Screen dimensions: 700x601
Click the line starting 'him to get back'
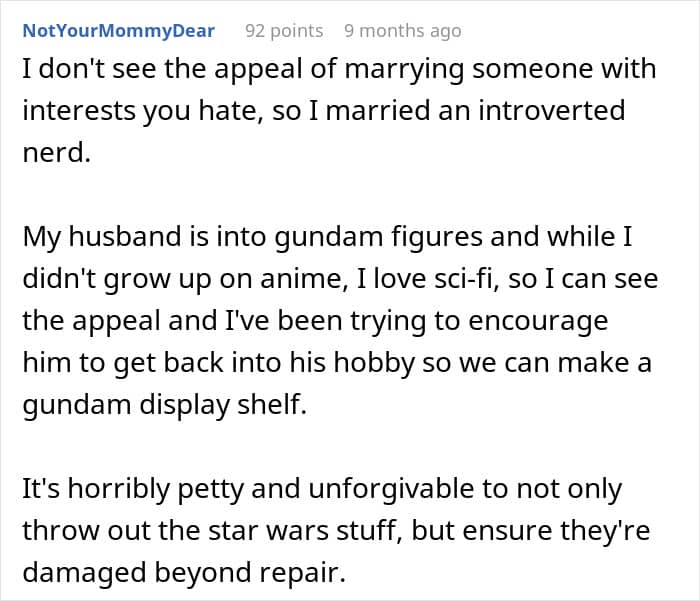click(x=335, y=361)
